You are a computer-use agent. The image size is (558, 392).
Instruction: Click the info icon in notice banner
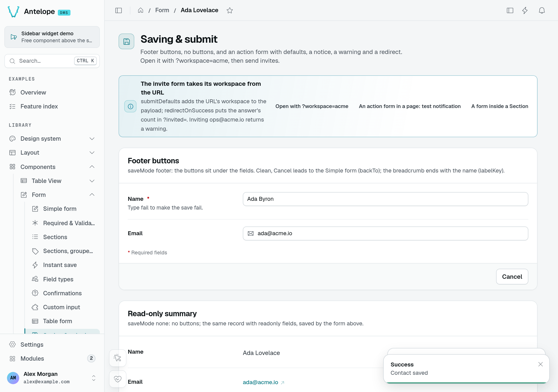click(x=131, y=106)
